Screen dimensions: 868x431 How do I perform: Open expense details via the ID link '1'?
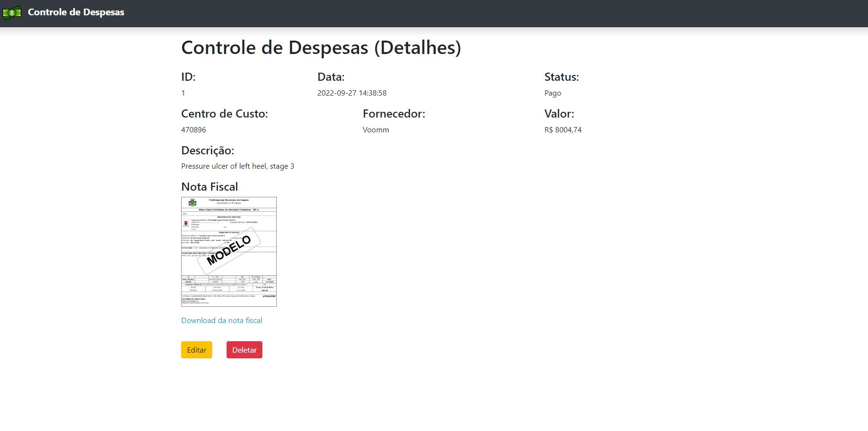(x=183, y=93)
